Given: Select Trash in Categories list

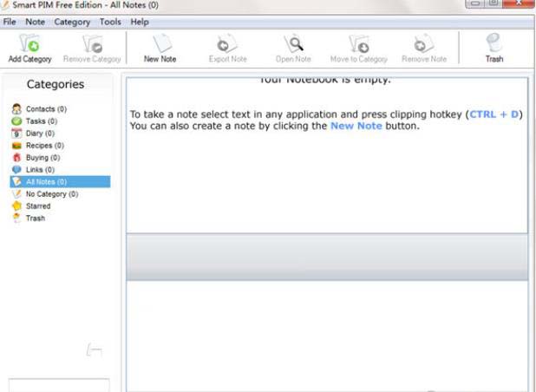Looking at the screenshot, I should point(36,218).
